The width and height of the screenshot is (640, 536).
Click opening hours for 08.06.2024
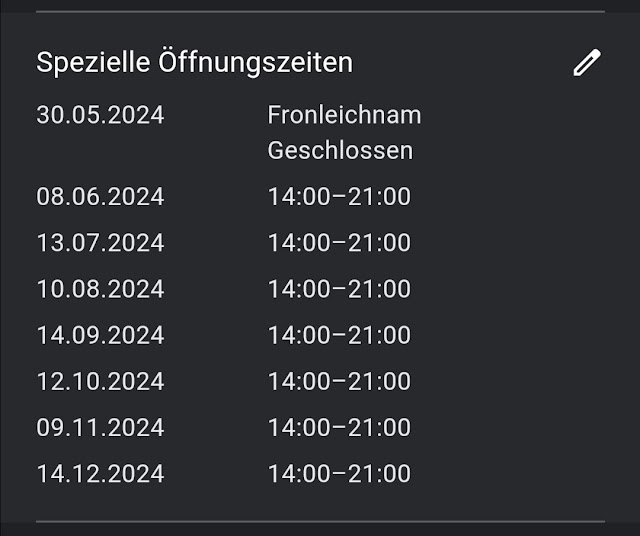point(339,196)
